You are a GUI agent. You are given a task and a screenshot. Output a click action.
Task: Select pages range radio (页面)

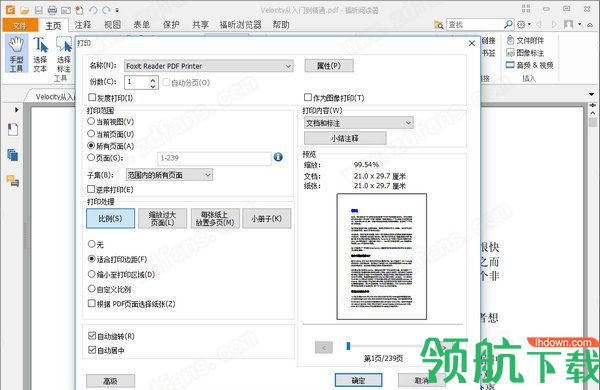coord(91,157)
